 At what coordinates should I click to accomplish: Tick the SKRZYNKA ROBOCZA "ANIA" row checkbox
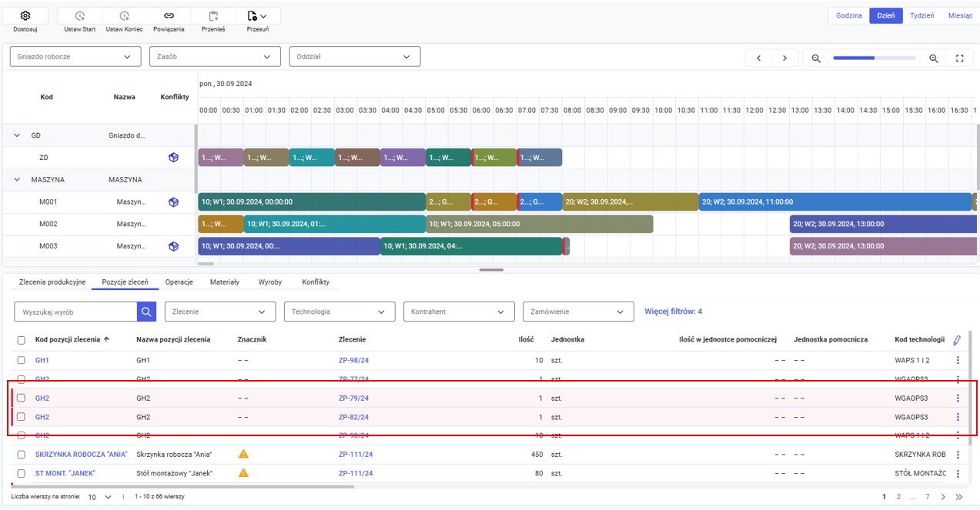pos(22,455)
